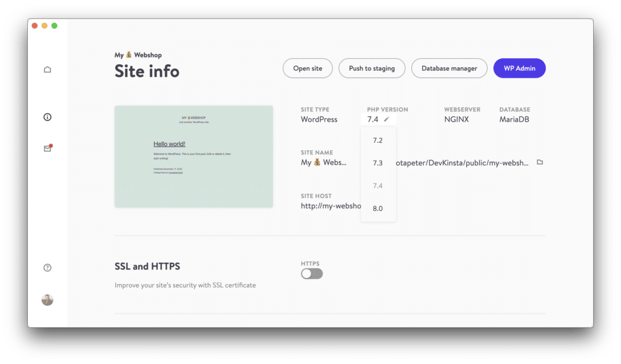Open the folder icon next to site path
The height and width of the screenshot is (364, 621).
(x=540, y=162)
